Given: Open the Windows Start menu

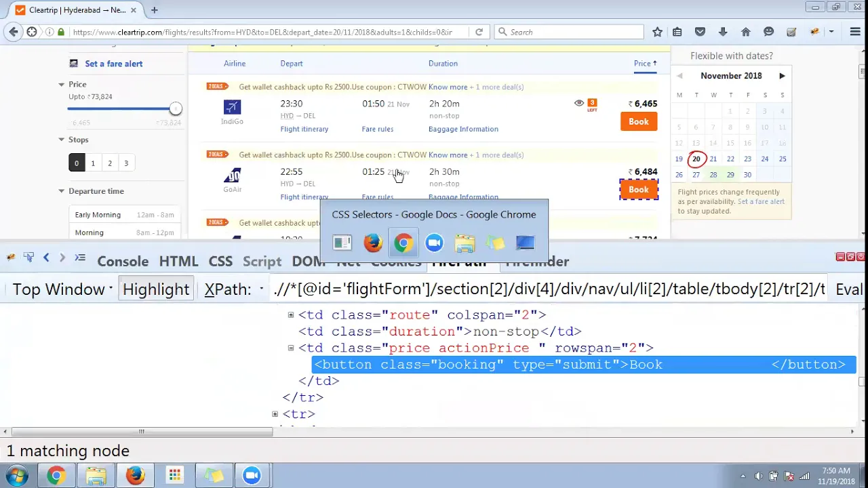Looking at the screenshot, I should tap(18, 476).
